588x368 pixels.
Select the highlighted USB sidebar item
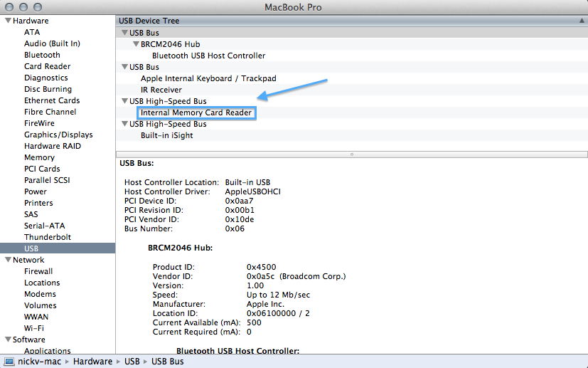point(58,248)
